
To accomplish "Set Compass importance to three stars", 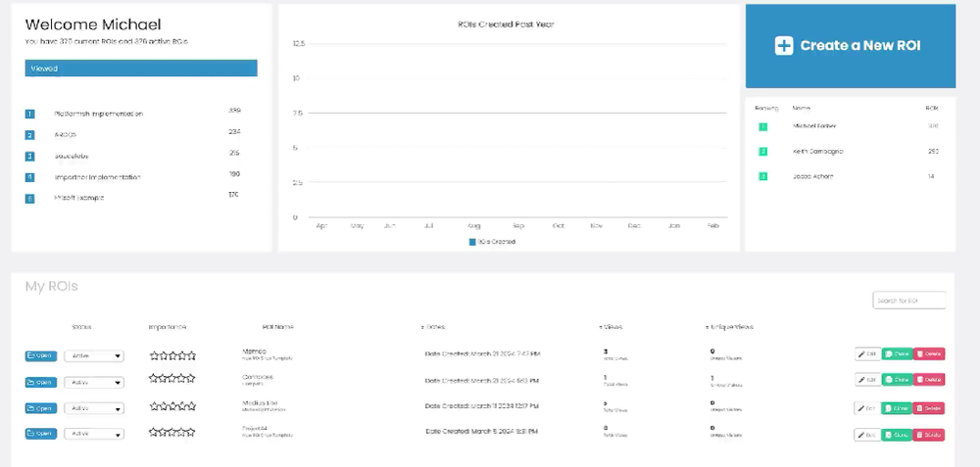I will (172, 378).
